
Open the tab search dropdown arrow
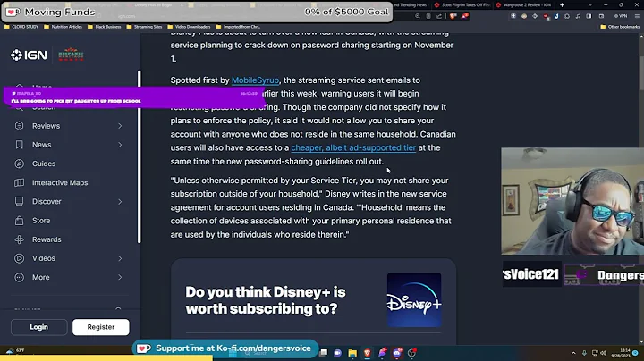click(590, 5)
